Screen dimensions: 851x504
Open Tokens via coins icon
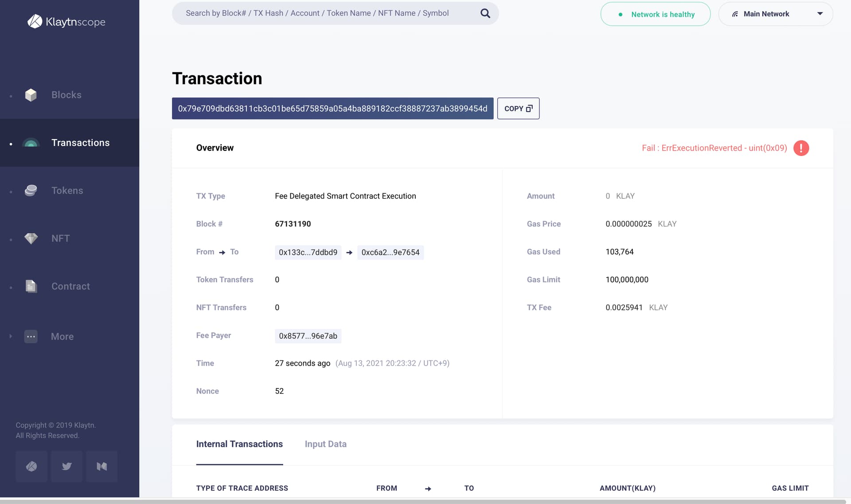coord(31,191)
